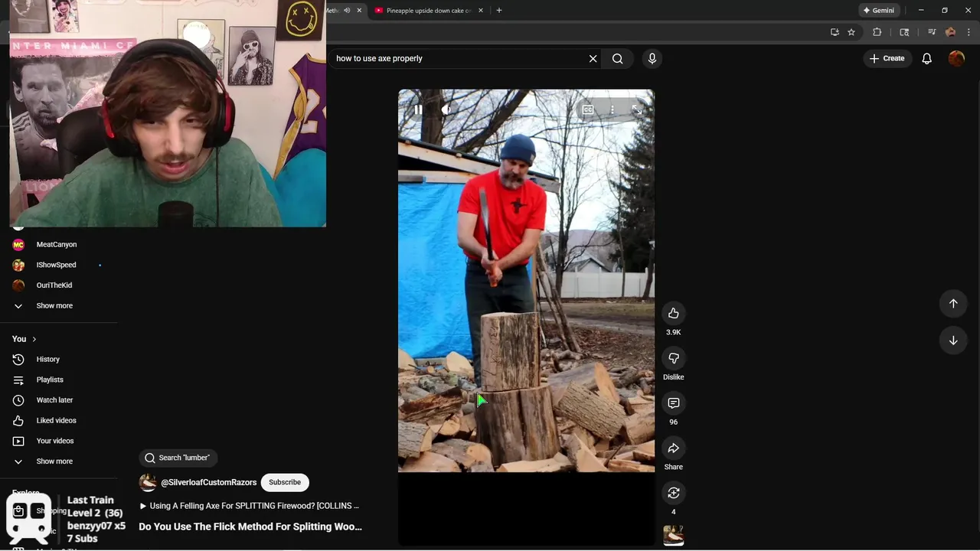Click the Short title Do You Use The Flick Method

click(x=250, y=527)
